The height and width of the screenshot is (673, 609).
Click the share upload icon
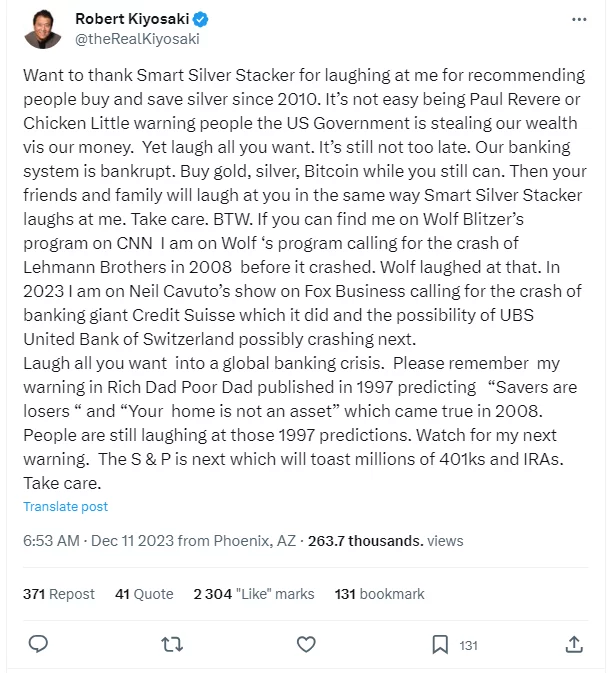point(574,644)
